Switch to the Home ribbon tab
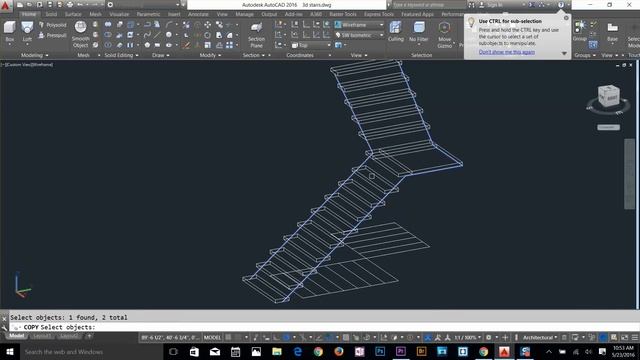Screen dimensions: 640x360 tap(29, 14)
